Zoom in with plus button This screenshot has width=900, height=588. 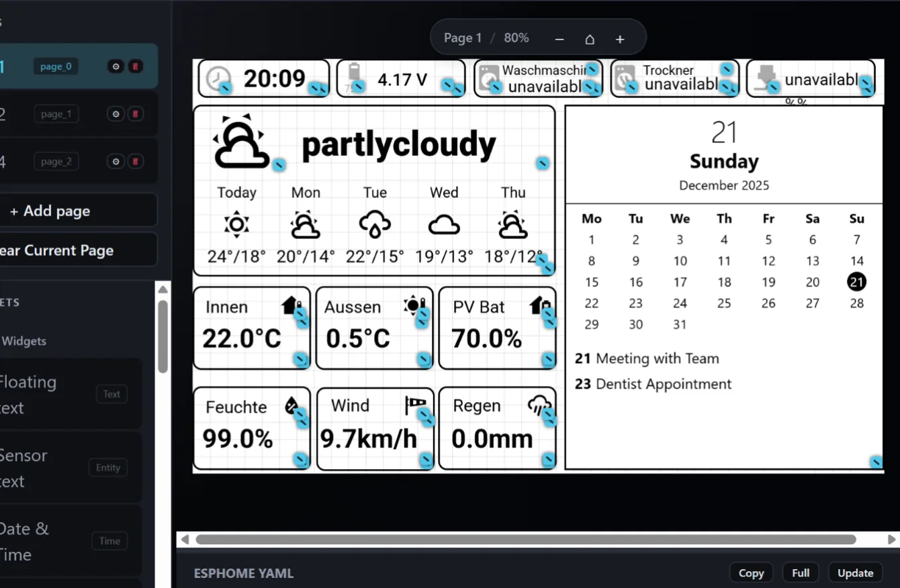620,39
